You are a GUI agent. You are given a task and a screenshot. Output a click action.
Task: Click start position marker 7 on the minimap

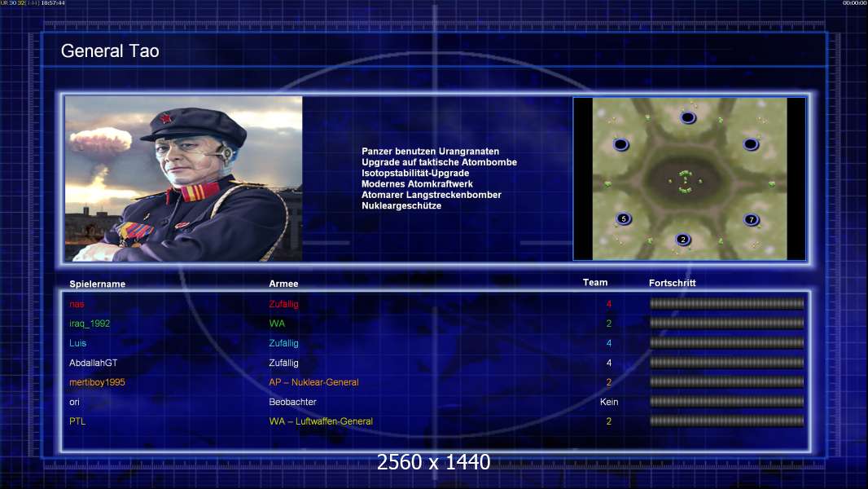pyautogui.click(x=752, y=219)
